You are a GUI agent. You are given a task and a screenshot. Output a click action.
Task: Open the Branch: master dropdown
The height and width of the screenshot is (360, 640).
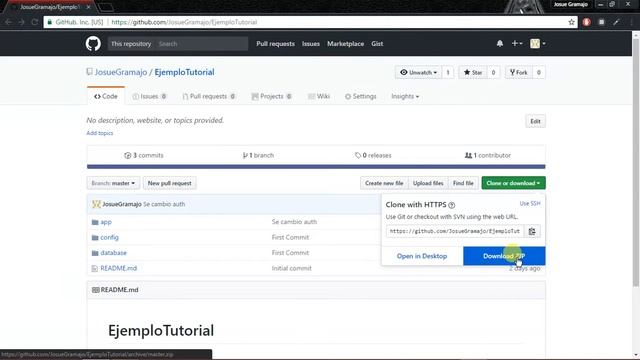[113, 183]
